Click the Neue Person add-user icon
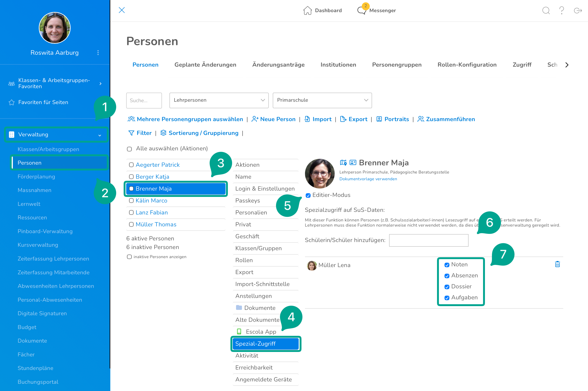The width and height of the screenshot is (588, 391). coord(255,119)
